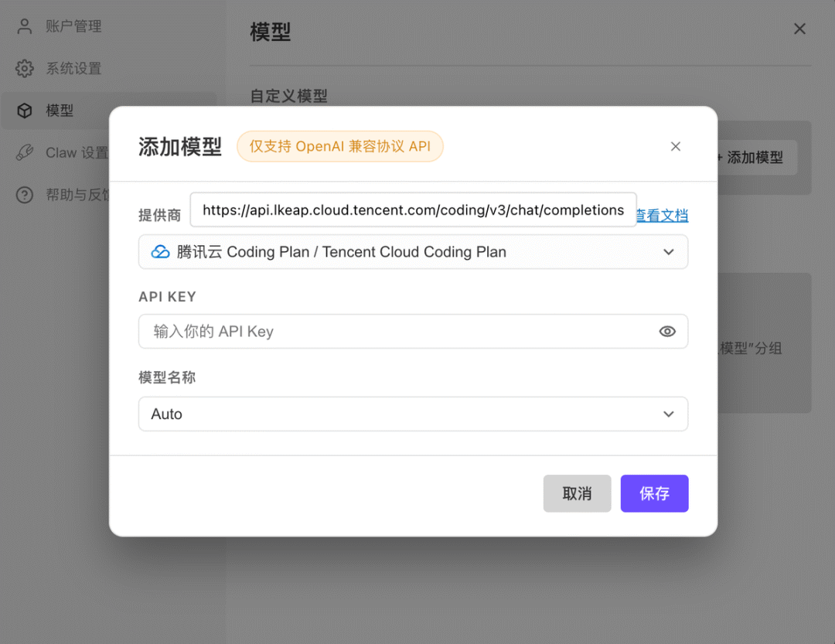Expand the Auto model chevron arrow

(x=668, y=414)
